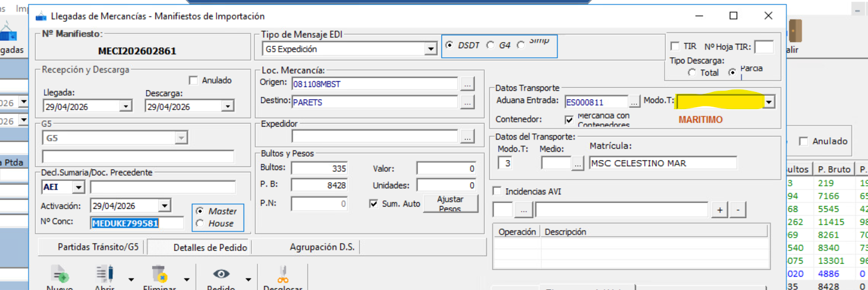
Task: Browse Incidencias AVI code with ellipsis button
Action: tap(523, 210)
